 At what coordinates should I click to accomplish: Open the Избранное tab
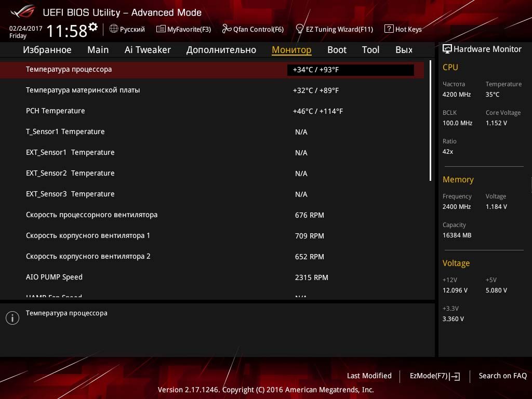47,50
